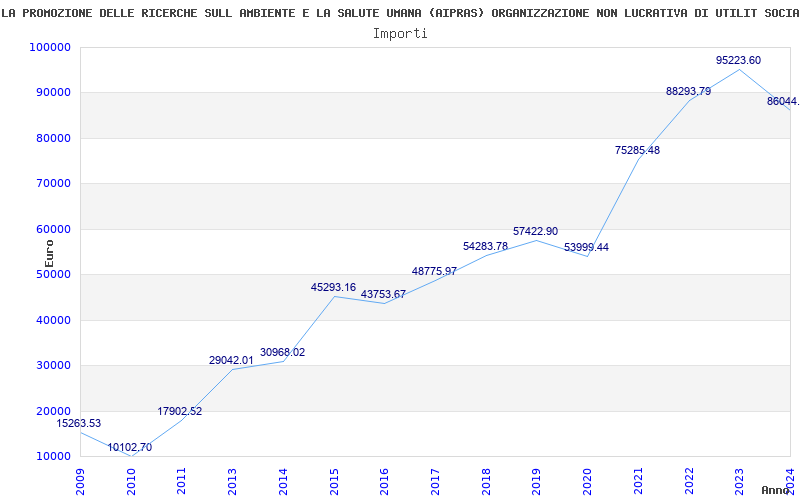Image resolution: width=800 pixels, height=500 pixels.
Task: Click the x-axis year label 2010
Action: pos(131,482)
